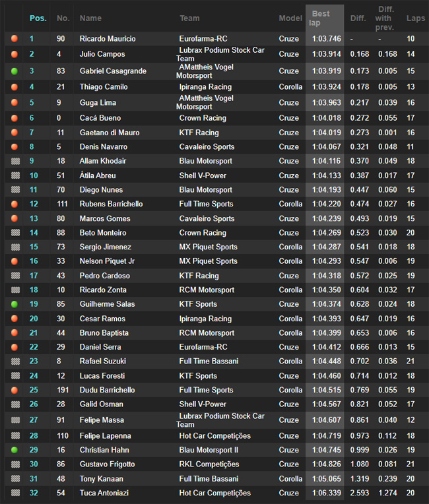
Task: Select driver name Nelson Piquet Jr
Action: [107, 261]
